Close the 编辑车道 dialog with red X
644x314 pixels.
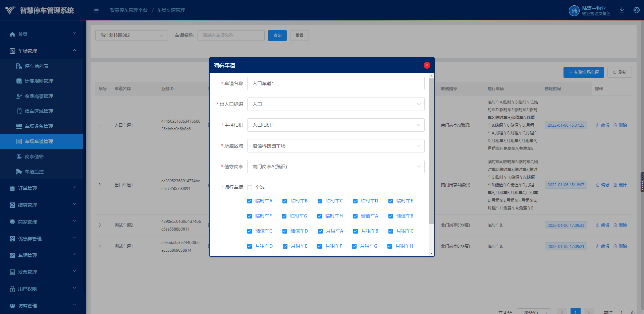tap(427, 65)
